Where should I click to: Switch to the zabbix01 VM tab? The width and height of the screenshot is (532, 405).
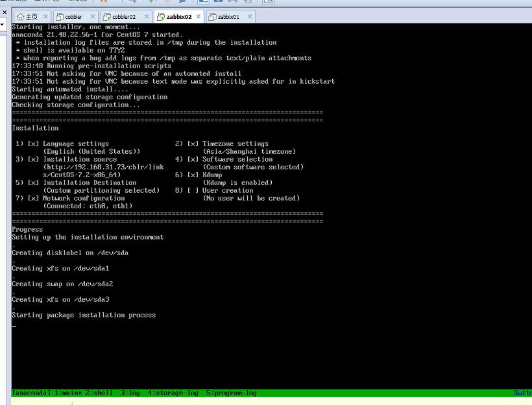coord(228,17)
